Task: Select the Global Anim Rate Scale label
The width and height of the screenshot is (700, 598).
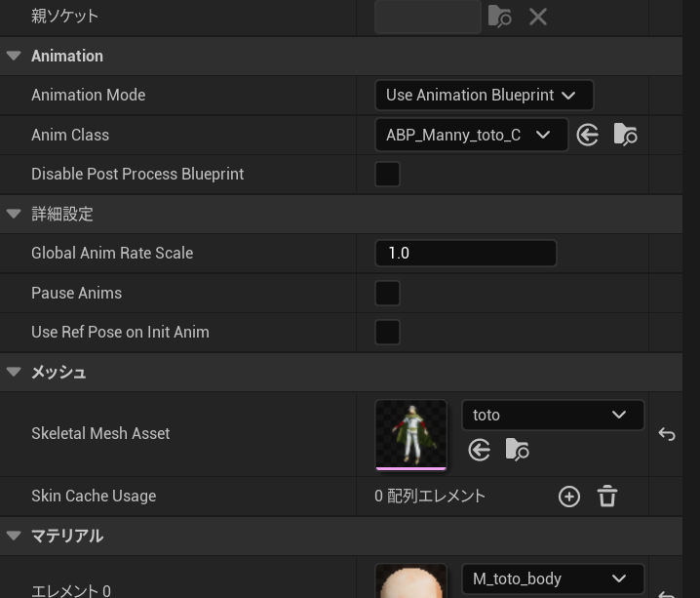Action: point(112,254)
